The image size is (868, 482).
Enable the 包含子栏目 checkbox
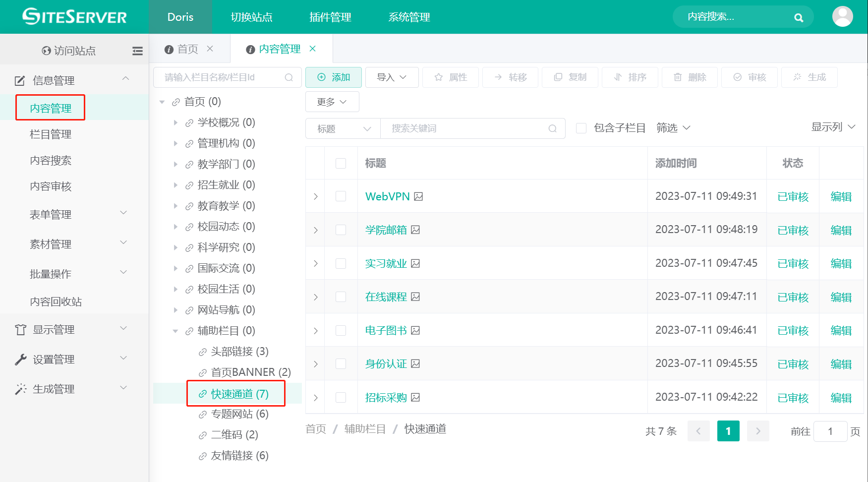pos(581,128)
